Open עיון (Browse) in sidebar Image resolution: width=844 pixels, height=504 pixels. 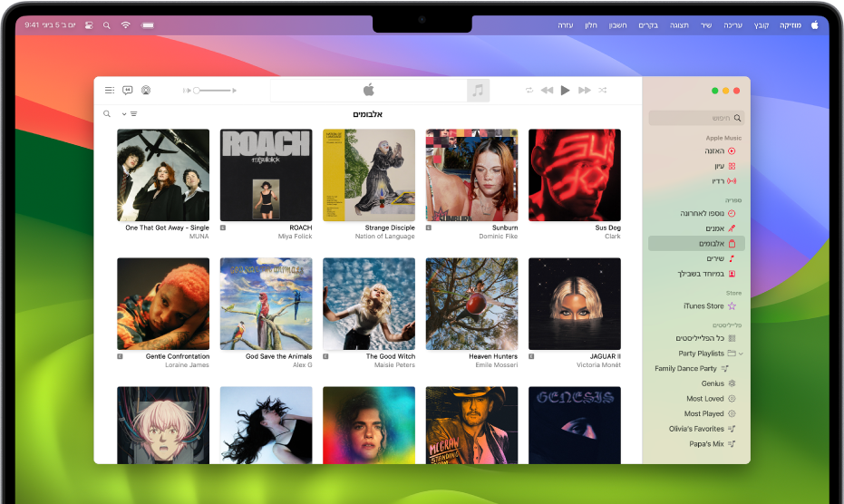[725, 167]
